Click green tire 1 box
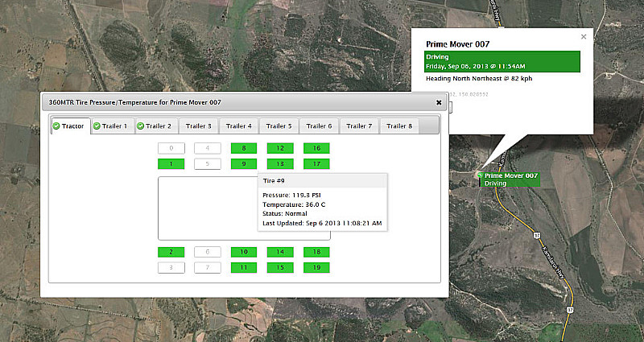644x342 pixels. (x=171, y=163)
